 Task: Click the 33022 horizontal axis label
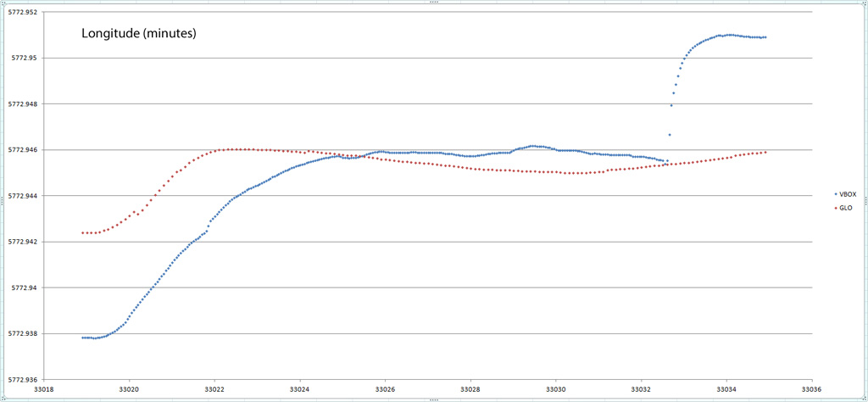214,390
